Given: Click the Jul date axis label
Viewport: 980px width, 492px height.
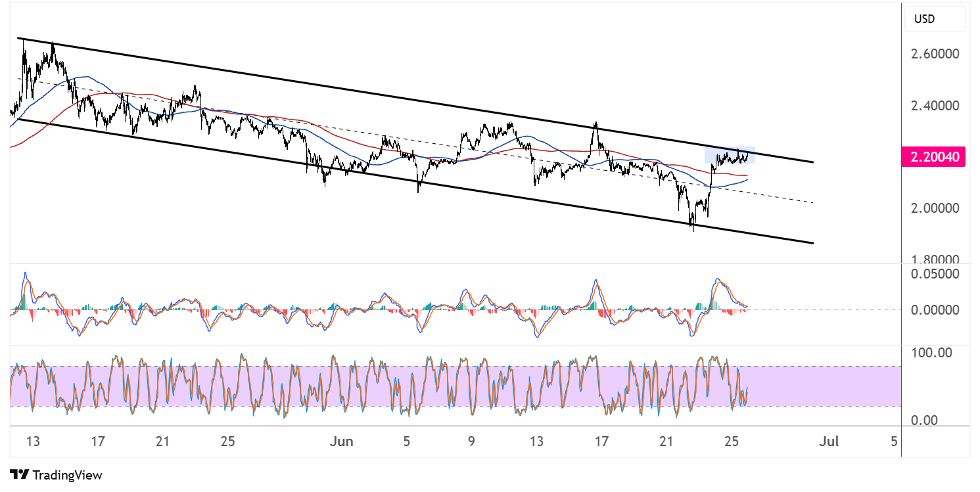Looking at the screenshot, I should [829, 441].
